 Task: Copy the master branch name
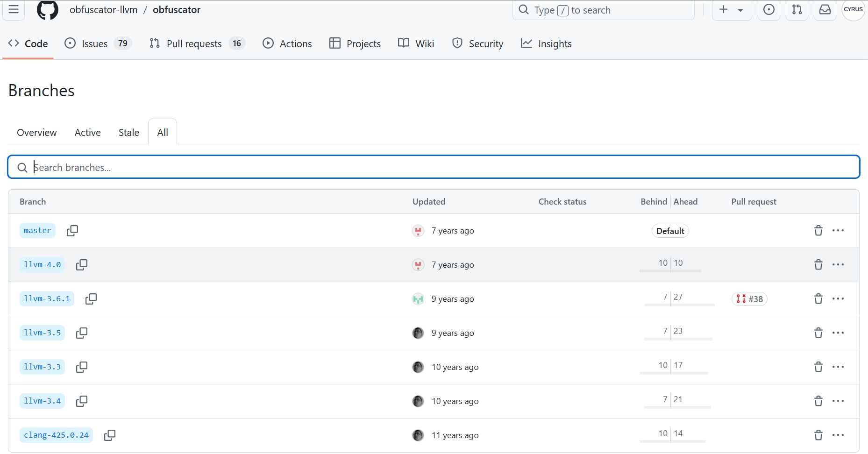pos(72,230)
